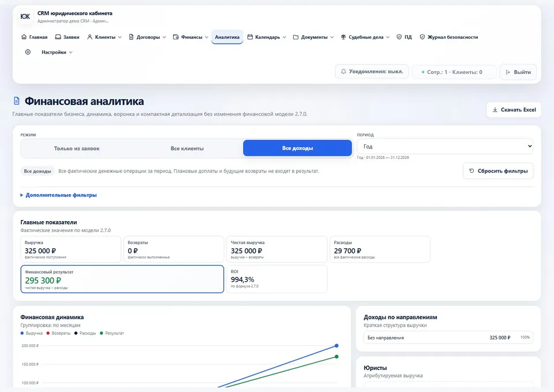Click the Сотр.: 1 · Клиенты: 0 status
The image size is (554, 392).
click(x=454, y=72)
